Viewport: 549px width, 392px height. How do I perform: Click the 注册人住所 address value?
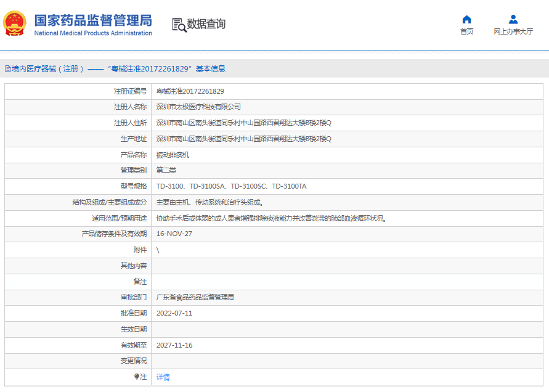click(243, 123)
